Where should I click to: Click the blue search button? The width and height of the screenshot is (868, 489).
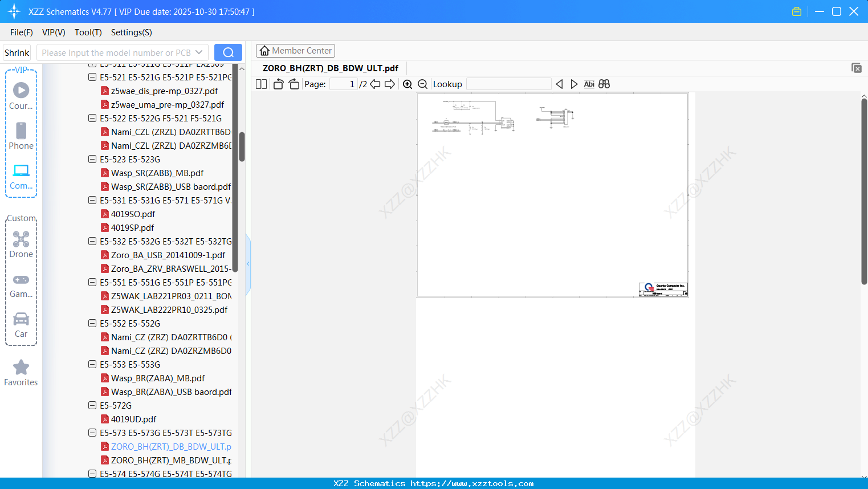(x=228, y=52)
